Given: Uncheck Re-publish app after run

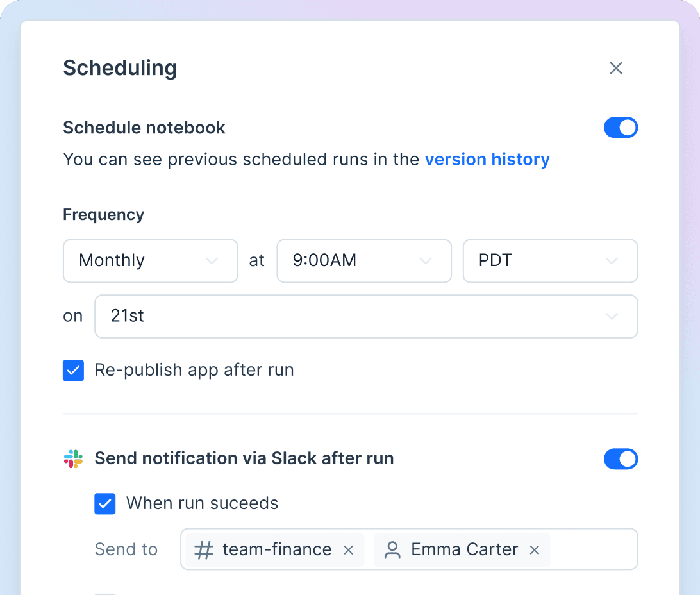Looking at the screenshot, I should (73, 371).
